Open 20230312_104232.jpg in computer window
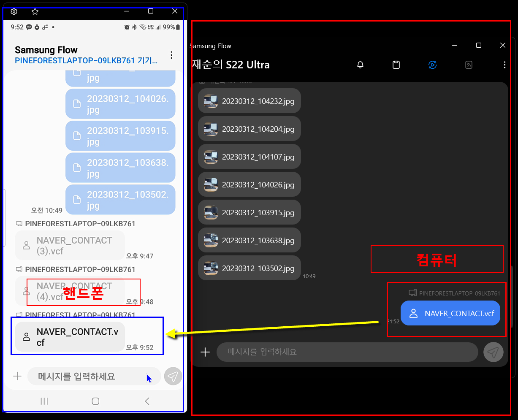The width and height of the screenshot is (518, 420). (x=250, y=101)
